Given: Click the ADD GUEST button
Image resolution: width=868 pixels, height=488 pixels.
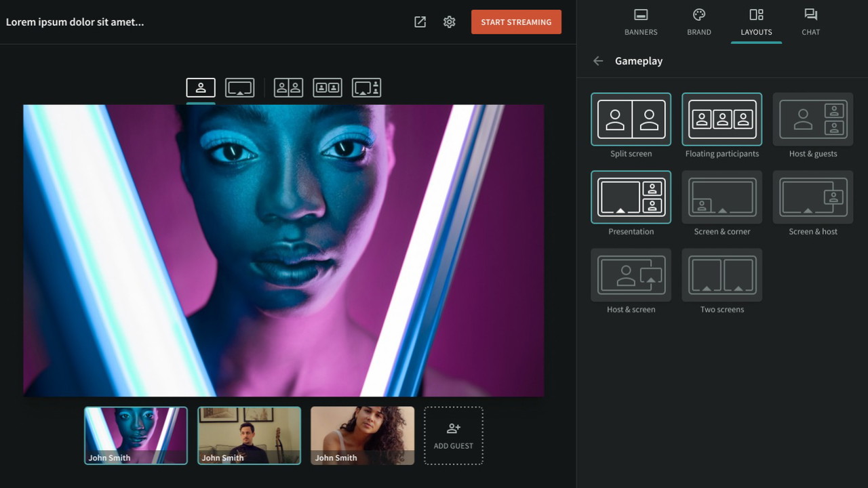Looking at the screenshot, I should (x=454, y=435).
